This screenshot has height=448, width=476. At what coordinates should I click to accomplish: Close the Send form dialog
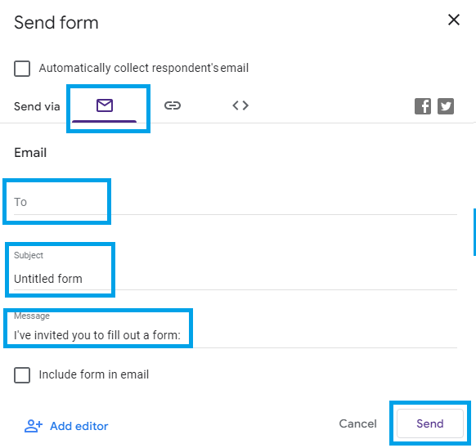pyautogui.click(x=454, y=20)
